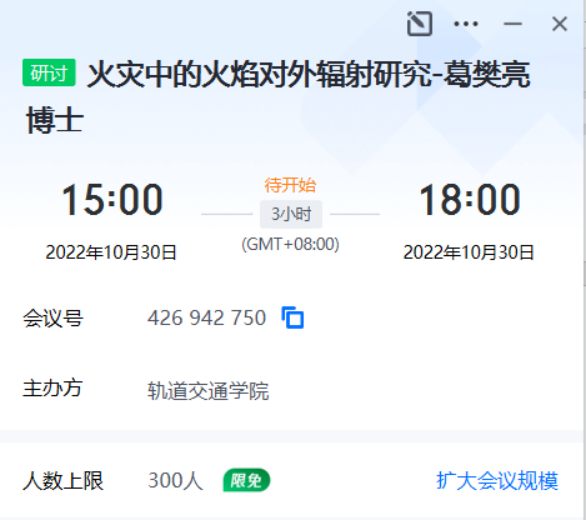Click the 待开始 status label
This screenshot has width=586, height=520.
pos(290,185)
